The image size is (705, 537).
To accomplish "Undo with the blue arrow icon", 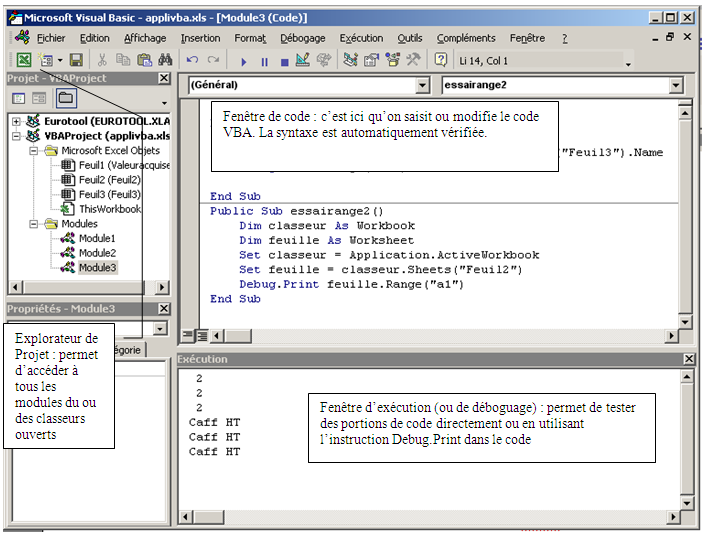I will (192, 60).
